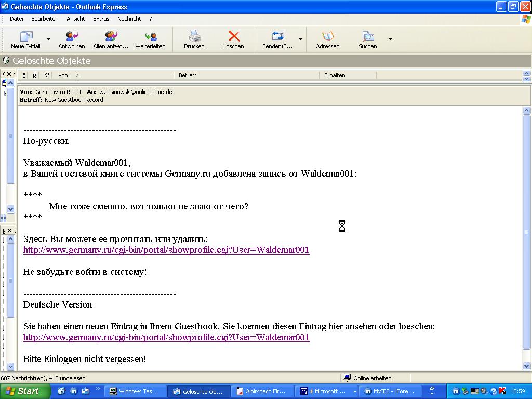Image resolution: width=532 pixels, height=399 pixels.
Task: Open the Ansicht menu
Action: click(76, 19)
